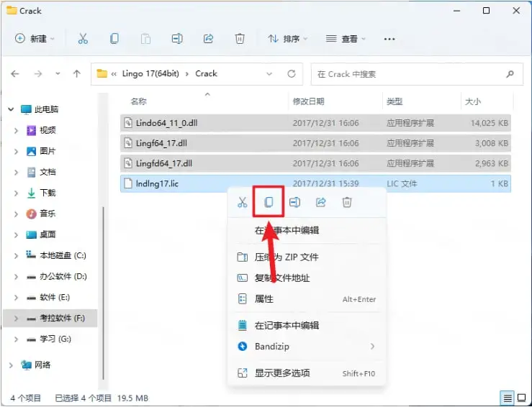This screenshot has width=532, height=407.
Task: Go back with the left arrow
Action: click(15, 73)
